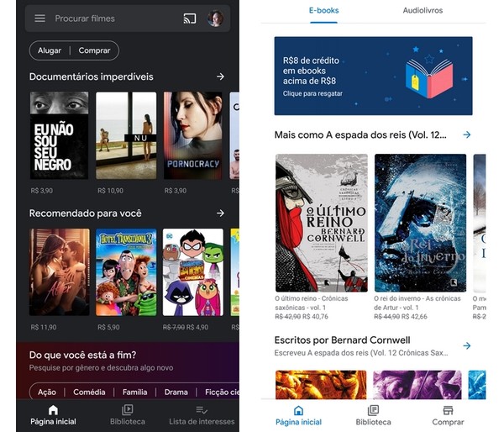Screen dimensions: 504x432
Task: Click 'O rei do inverno - As crônicas' title text
Action: pos(417,303)
